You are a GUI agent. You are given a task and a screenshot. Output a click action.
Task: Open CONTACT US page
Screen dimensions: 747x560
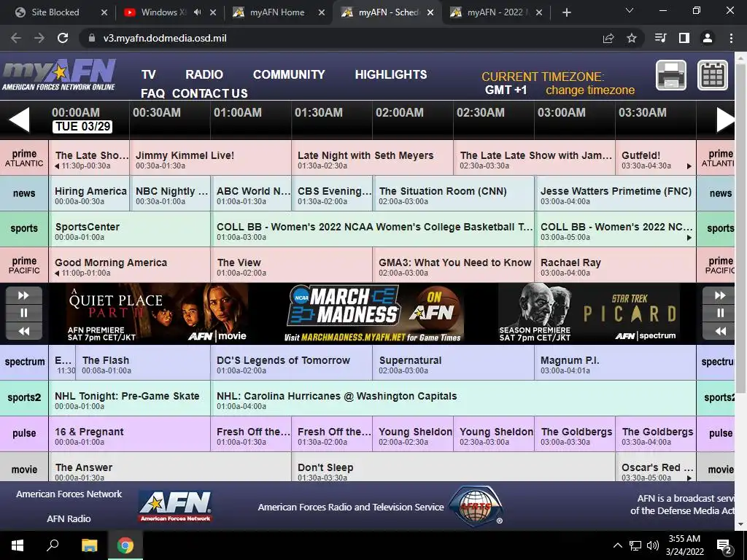[209, 93]
